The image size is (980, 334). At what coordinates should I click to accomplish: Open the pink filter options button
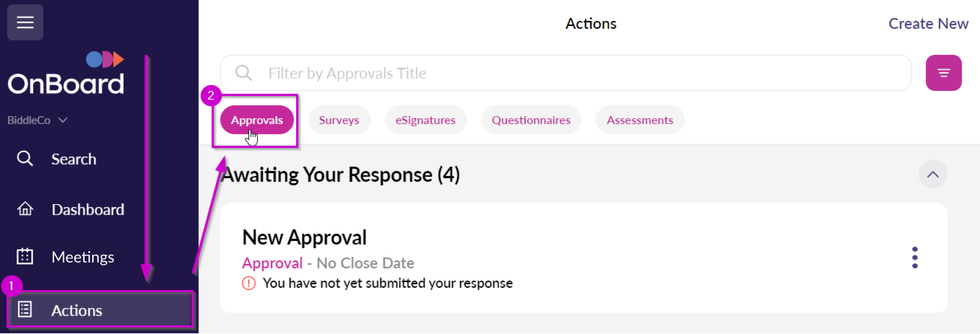point(943,73)
